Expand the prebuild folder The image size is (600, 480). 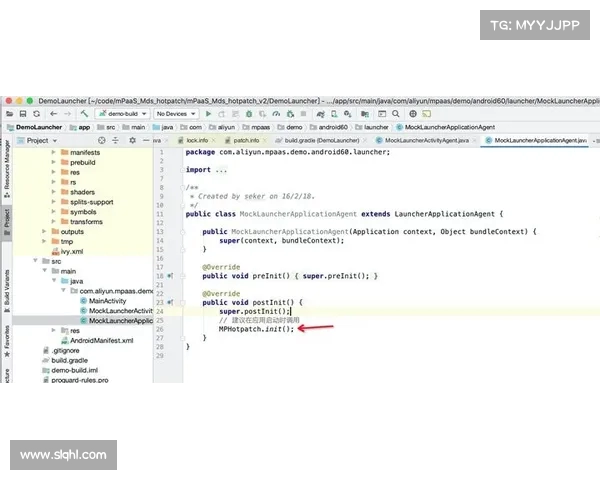pos(54,162)
